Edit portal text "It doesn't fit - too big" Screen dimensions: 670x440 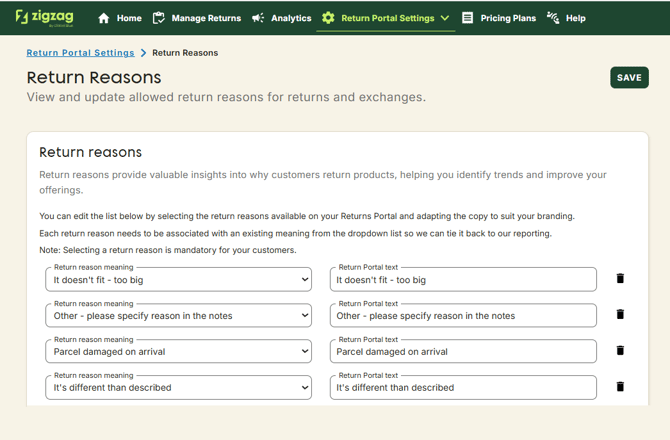(x=463, y=280)
